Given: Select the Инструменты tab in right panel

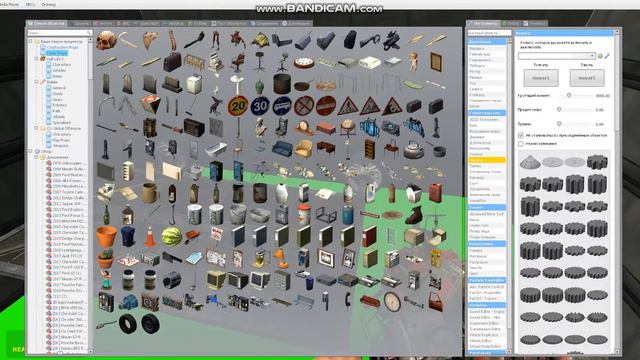Looking at the screenshot, I should pos(484,24).
